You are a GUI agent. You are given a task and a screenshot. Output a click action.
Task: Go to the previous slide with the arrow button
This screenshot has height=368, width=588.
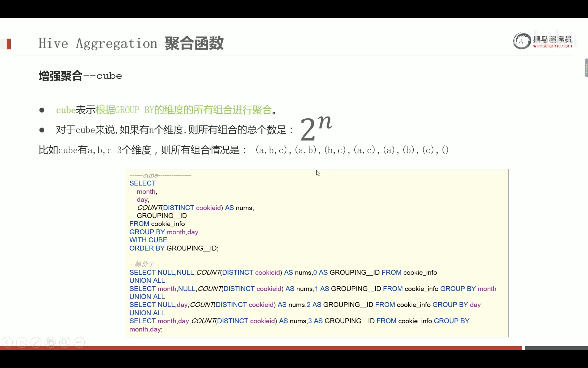coord(7,342)
